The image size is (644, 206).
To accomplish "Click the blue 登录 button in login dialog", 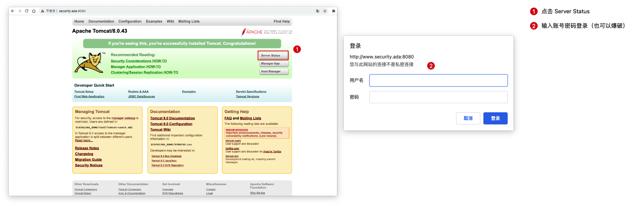I will 496,118.
